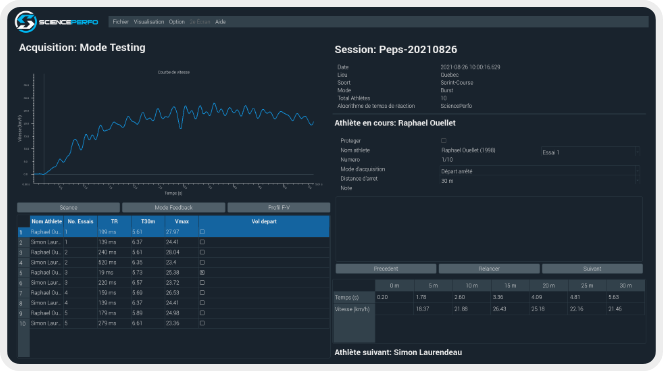This screenshot has width=663, height=371.
Task: Sort table by Vmax column header
Action: click(x=181, y=221)
